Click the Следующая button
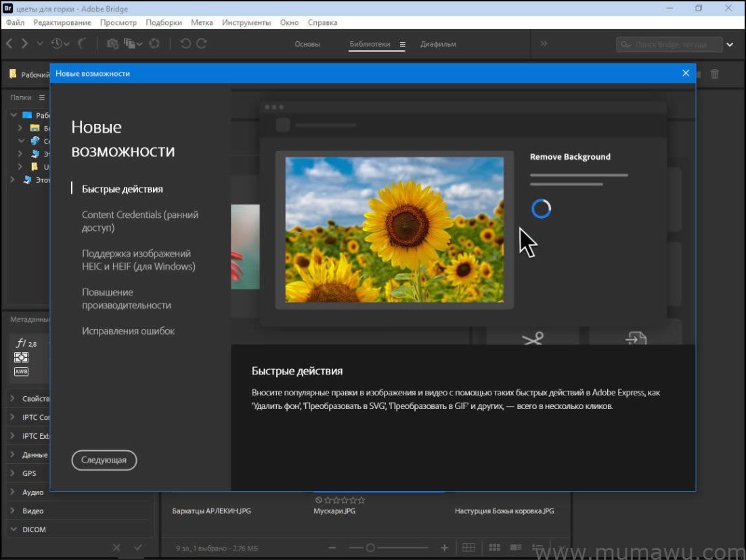 (x=104, y=460)
